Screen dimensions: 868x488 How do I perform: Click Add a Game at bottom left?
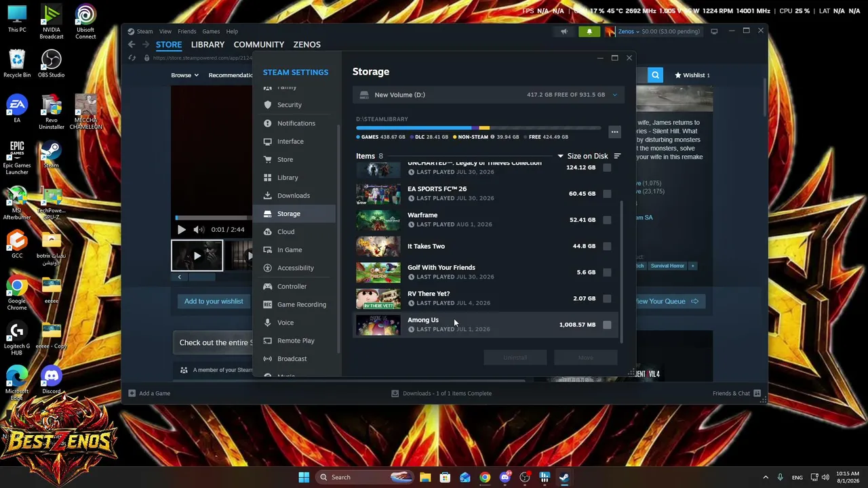pyautogui.click(x=149, y=393)
